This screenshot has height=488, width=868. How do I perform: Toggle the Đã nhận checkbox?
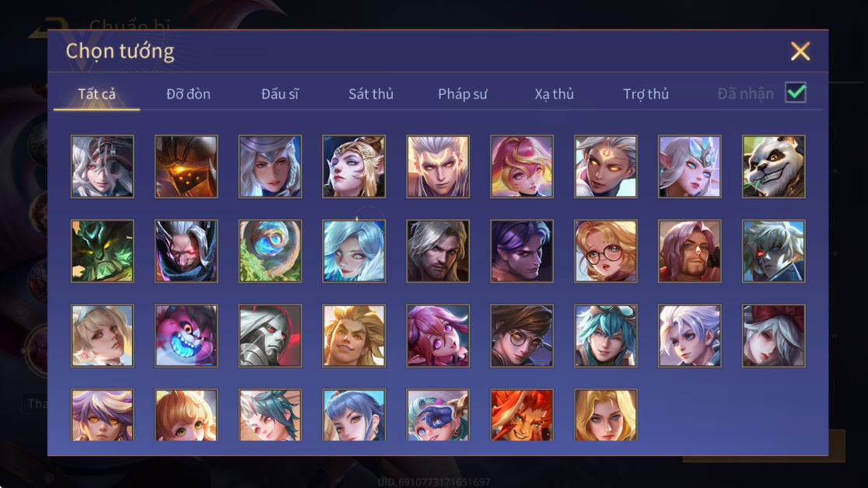(796, 92)
